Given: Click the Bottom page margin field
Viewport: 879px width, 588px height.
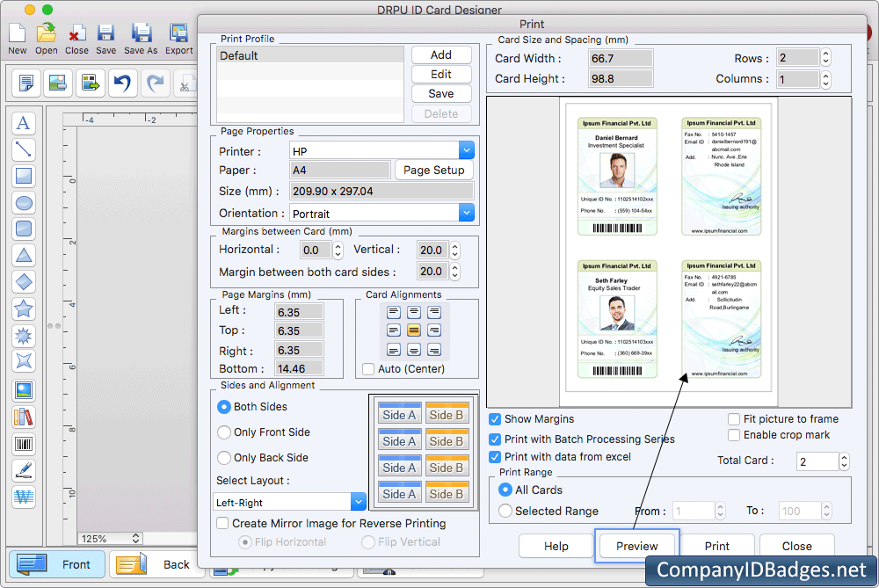Looking at the screenshot, I should click(x=300, y=368).
